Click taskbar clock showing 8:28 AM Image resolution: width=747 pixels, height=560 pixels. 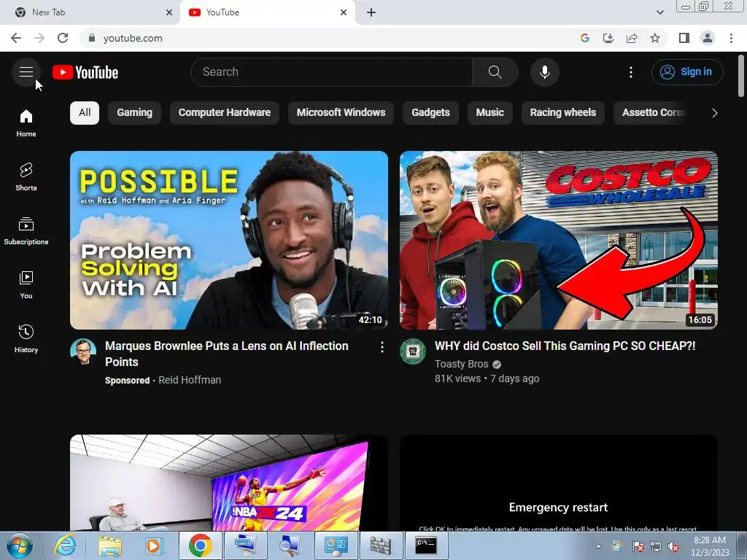pos(710,546)
